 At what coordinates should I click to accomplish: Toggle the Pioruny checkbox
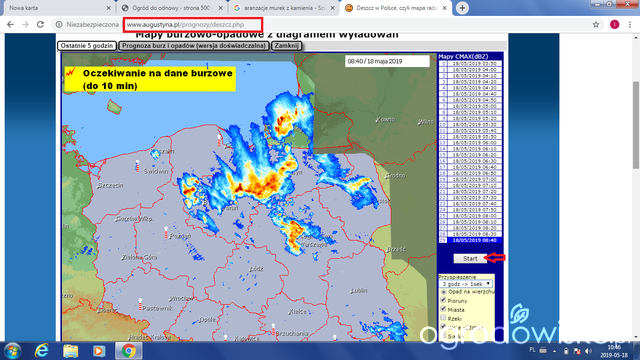click(443, 300)
